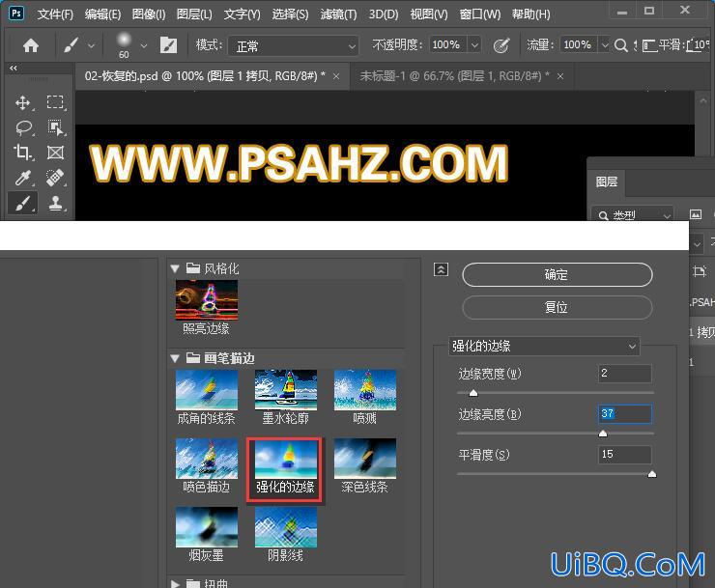Click the Ps application logo
The image size is (715, 588).
coord(16,13)
